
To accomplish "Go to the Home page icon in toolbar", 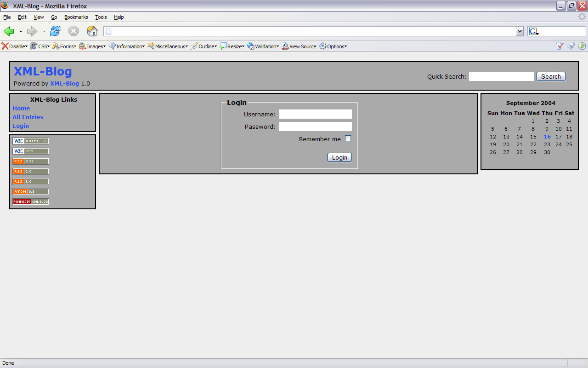I will pyautogui.click(x=92, y=31).
